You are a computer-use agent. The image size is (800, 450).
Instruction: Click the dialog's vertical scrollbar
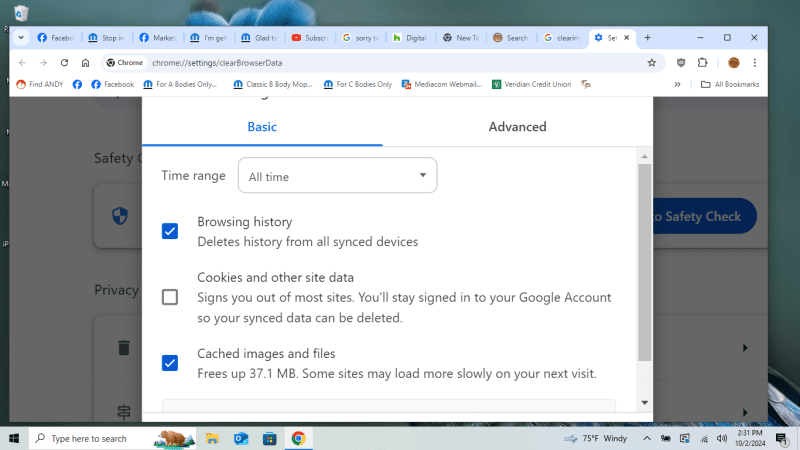point(645,260)
